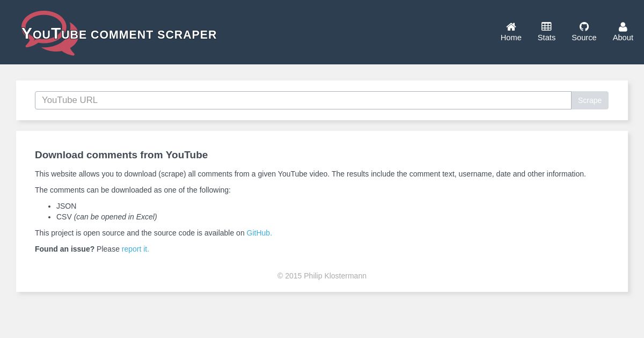Click the '© 2015 Philip Klostermann' footer text

click(322, 276)
